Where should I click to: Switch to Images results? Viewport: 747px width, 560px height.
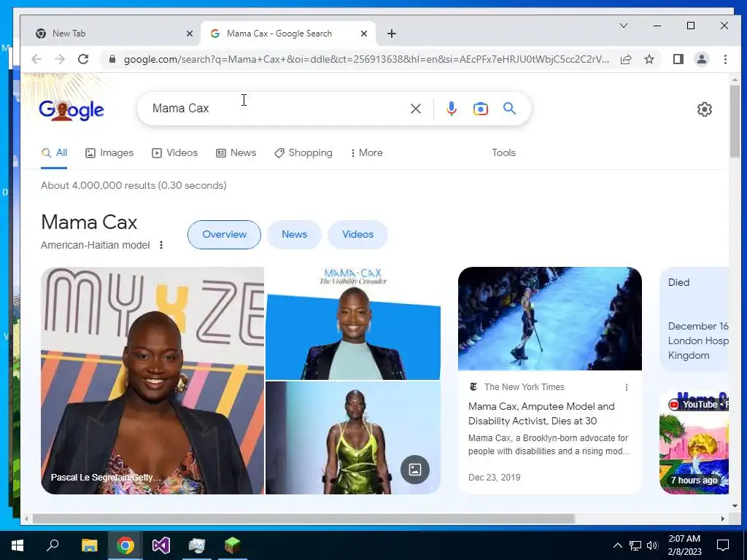109,153
